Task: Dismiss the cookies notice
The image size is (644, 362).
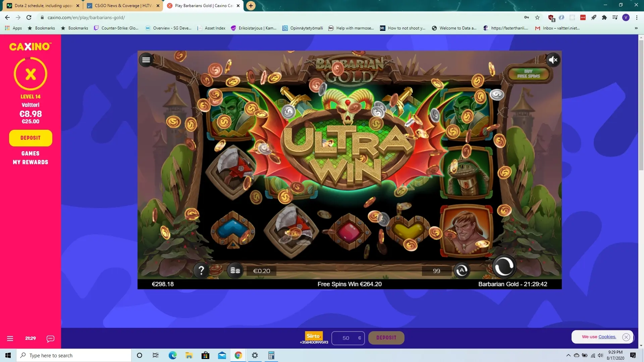Action: pyautogui.click(x=626, y=337)
